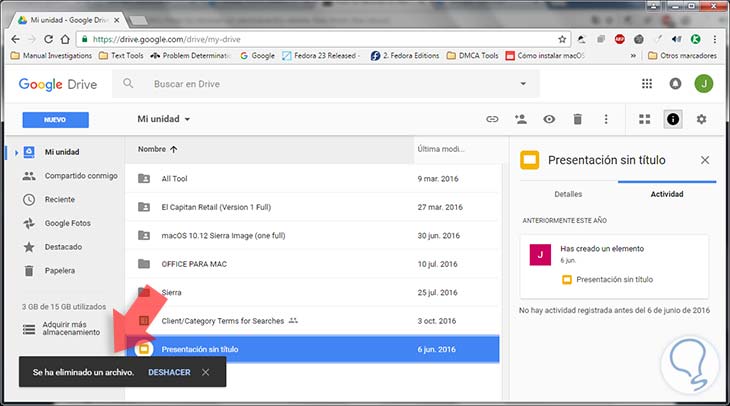
Task: Select Client/Category Terms for Searches file
Action: click(x=312, y=321)
